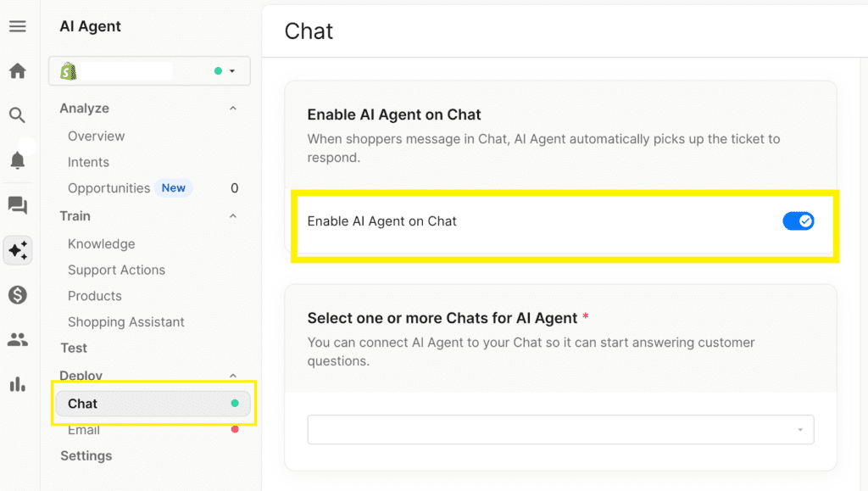Screen dimensions: 868x491
Task: Expand the store switcher dropdown
Action: tap(231, 71)
